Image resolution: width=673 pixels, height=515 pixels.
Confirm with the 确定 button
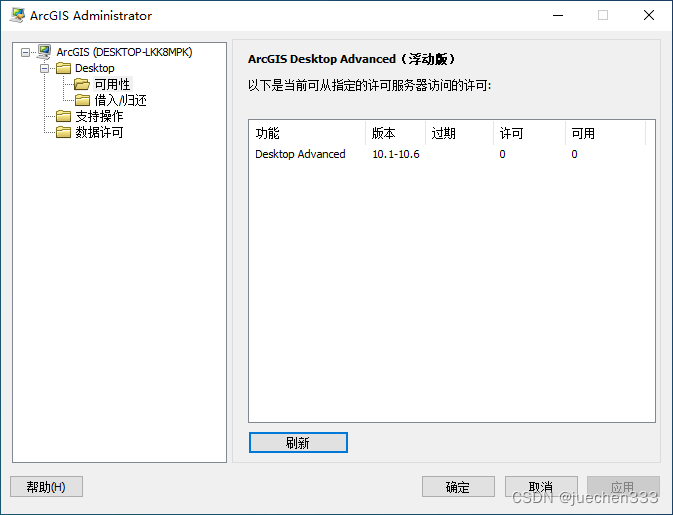[x=458, y=487]
